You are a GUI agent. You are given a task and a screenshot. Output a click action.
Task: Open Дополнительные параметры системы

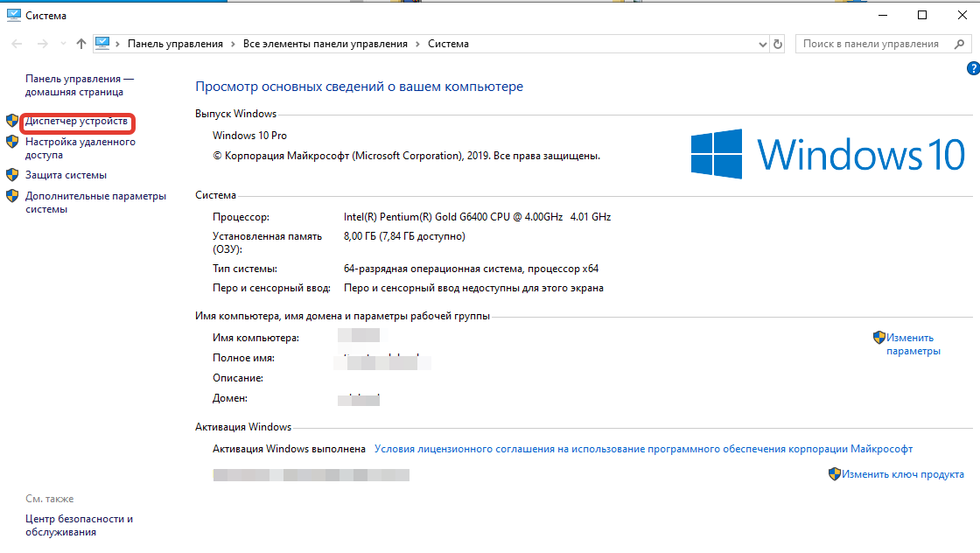point(95,202)
